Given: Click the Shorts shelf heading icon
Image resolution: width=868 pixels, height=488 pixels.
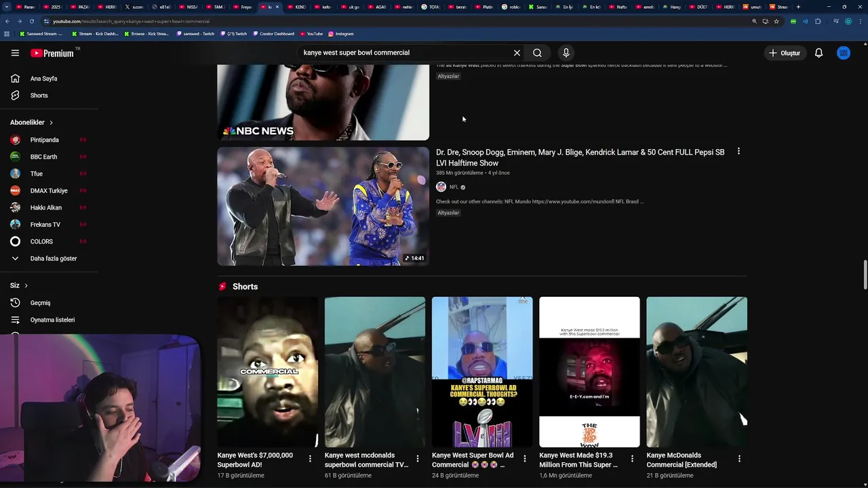Looking at the screenshot, I should [x=222, y=287].
